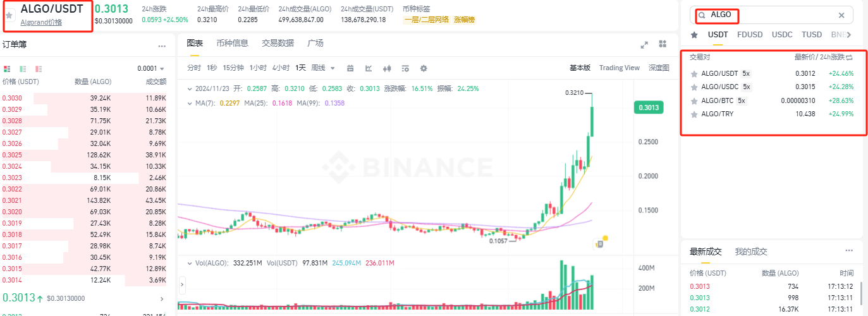Favorite the ALGO/USDT pair with header star
The width and height of the screenshot is (868, 316).
[9, 15]
